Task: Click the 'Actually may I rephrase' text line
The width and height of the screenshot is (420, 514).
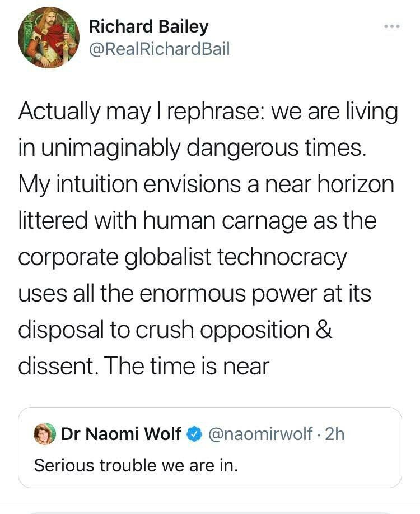Action: [208, 112]
